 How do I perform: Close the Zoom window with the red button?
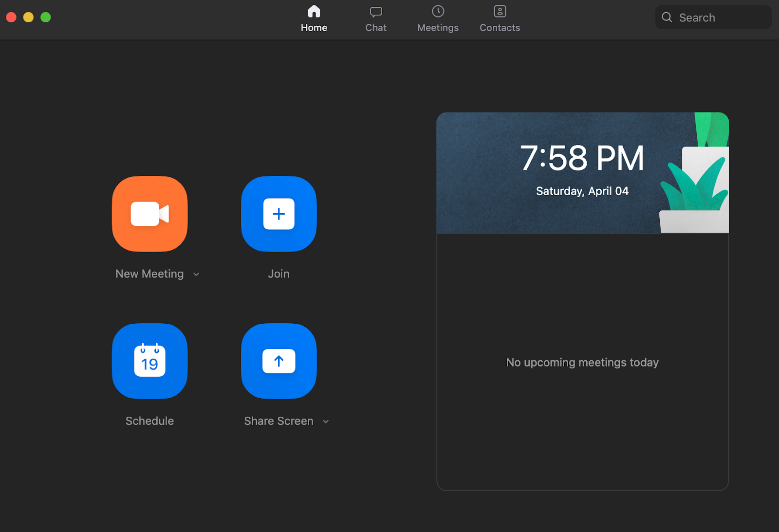pyautogui.click(x=11, y=18)
